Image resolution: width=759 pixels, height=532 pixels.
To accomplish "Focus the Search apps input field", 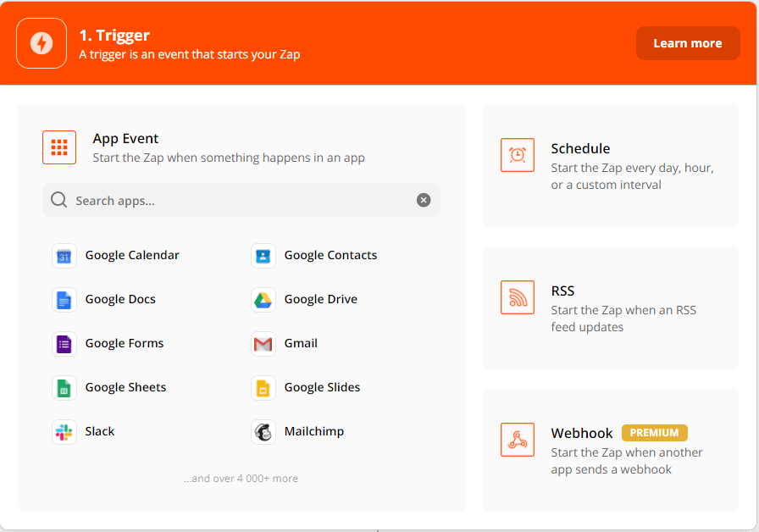I will click(x=241, y=200).
